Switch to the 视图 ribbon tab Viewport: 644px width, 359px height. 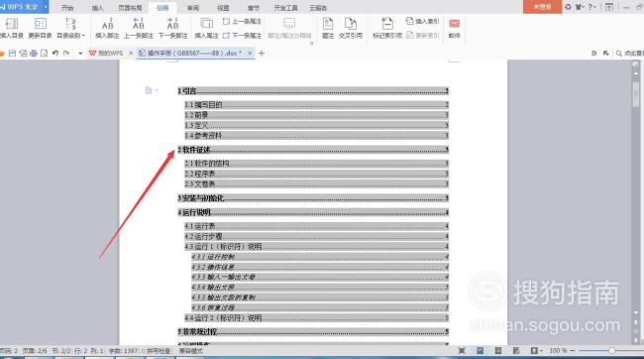[x=223, y=8]
